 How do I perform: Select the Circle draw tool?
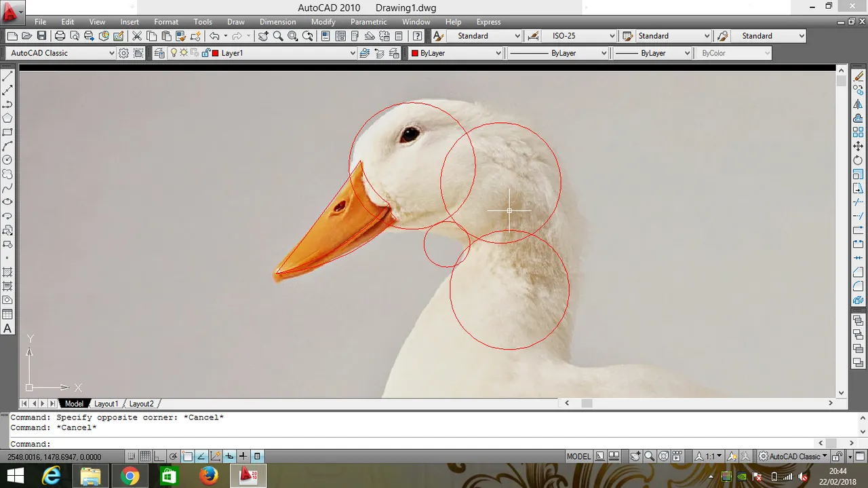point(7,160)
